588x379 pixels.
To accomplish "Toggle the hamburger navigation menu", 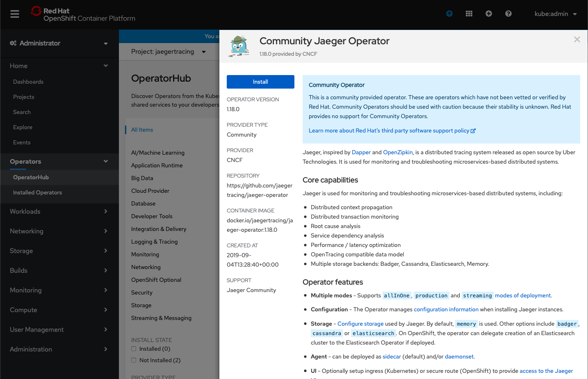I will click(x=15, y=14).
